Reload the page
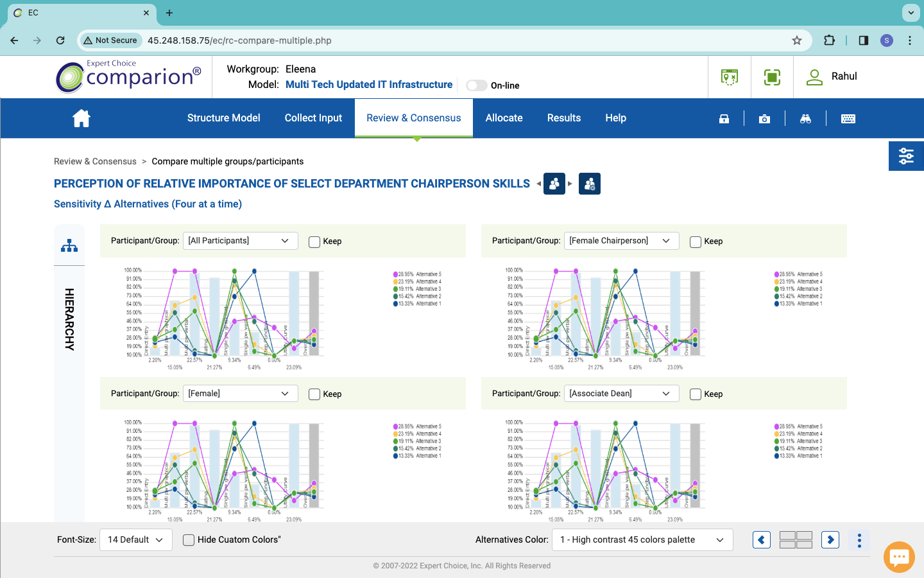Image resolution: width=924 pixels, height=578 pixels. tap(60, 40)
